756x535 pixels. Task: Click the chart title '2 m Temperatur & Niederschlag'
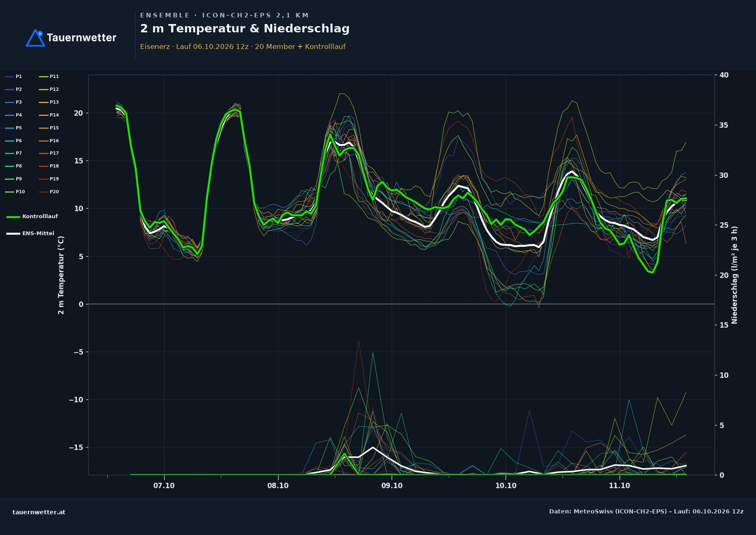245,29
